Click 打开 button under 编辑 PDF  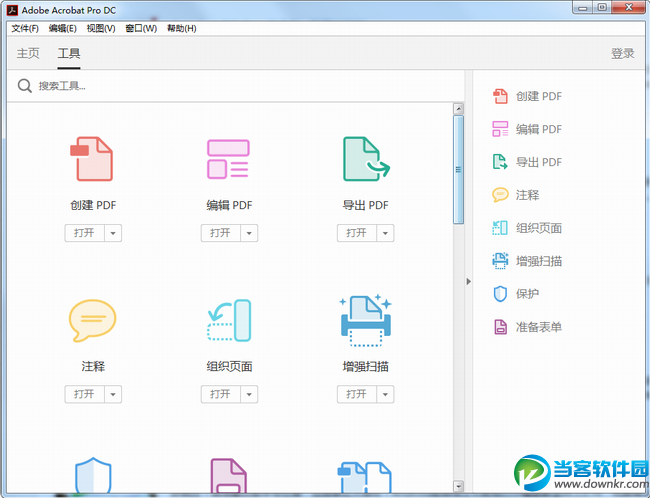(221, 233)
